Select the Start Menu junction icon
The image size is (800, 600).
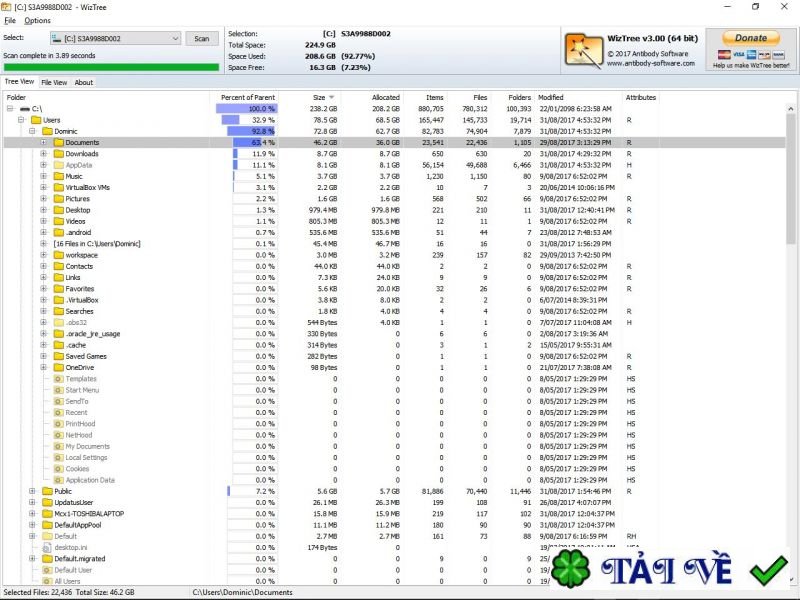tap(58, 390)
